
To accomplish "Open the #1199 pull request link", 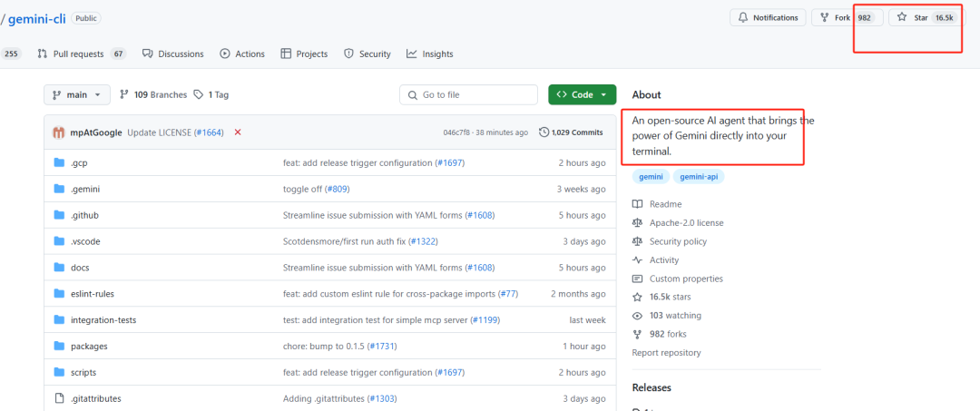I will pos(485,319).
